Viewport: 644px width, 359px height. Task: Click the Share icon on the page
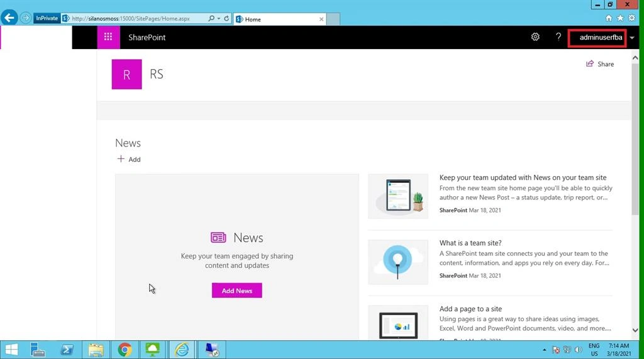(x=590, y=64)
